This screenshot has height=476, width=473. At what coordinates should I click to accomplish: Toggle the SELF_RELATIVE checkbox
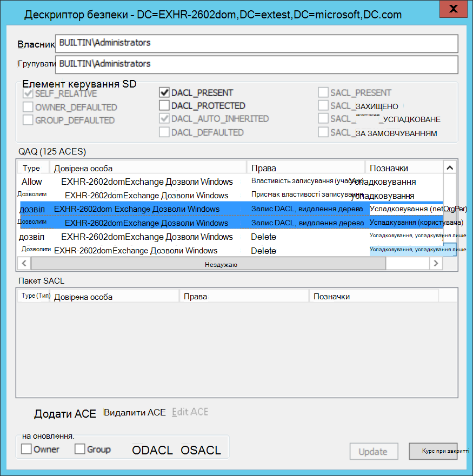[x=28, y=93]
